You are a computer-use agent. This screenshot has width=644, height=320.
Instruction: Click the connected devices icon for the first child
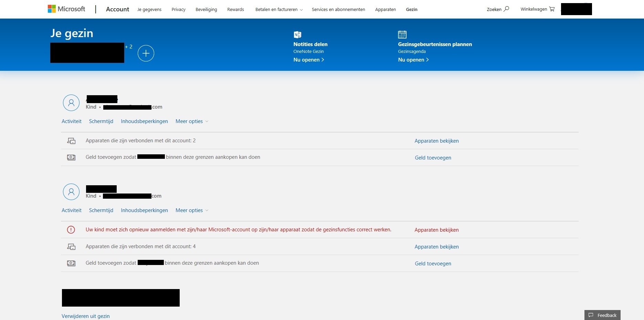(71, 141)
